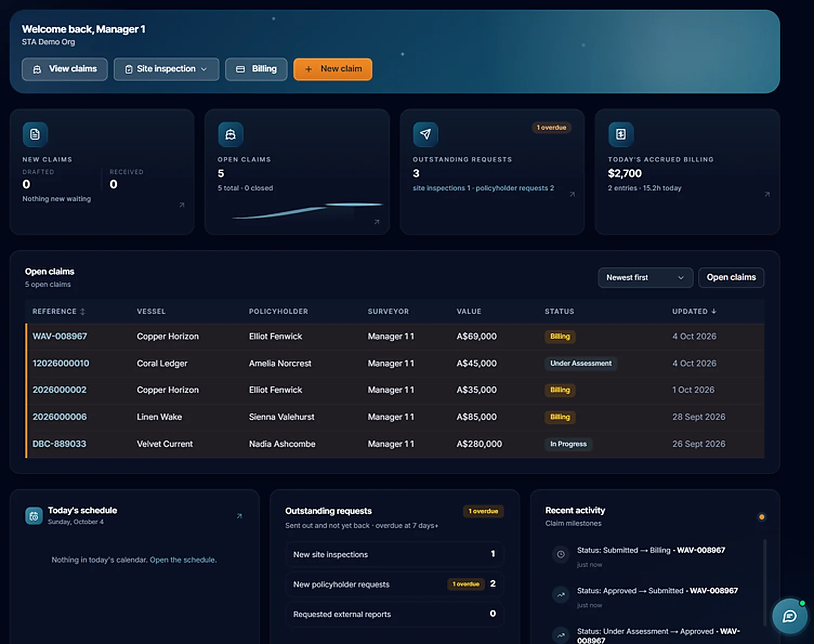
Task: Open the Requested external reports row
Action: 395,614
